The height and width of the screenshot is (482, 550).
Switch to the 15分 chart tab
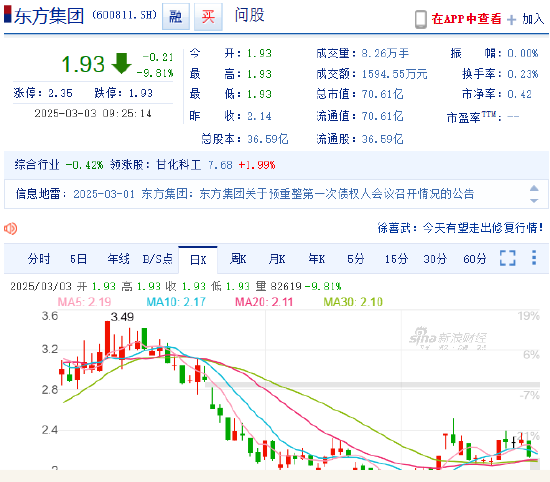pyautogui.click(x=396, y=259)
